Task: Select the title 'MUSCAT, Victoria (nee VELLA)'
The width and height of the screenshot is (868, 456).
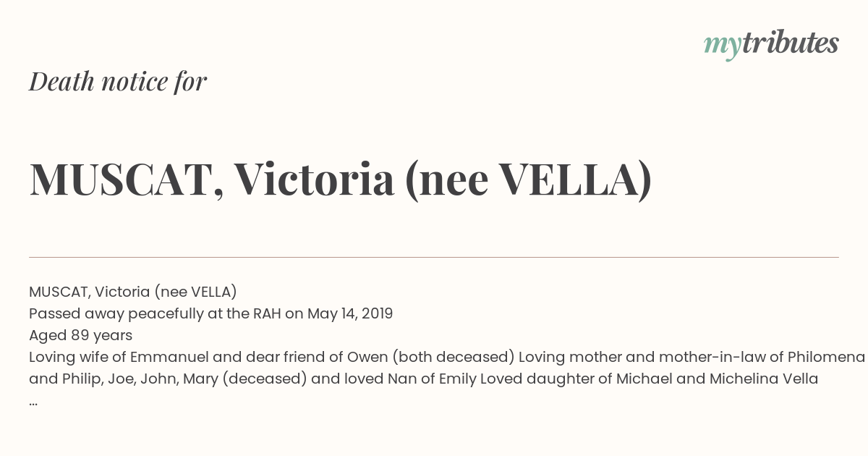Action: pyautogui.click(x=341, y=180)
